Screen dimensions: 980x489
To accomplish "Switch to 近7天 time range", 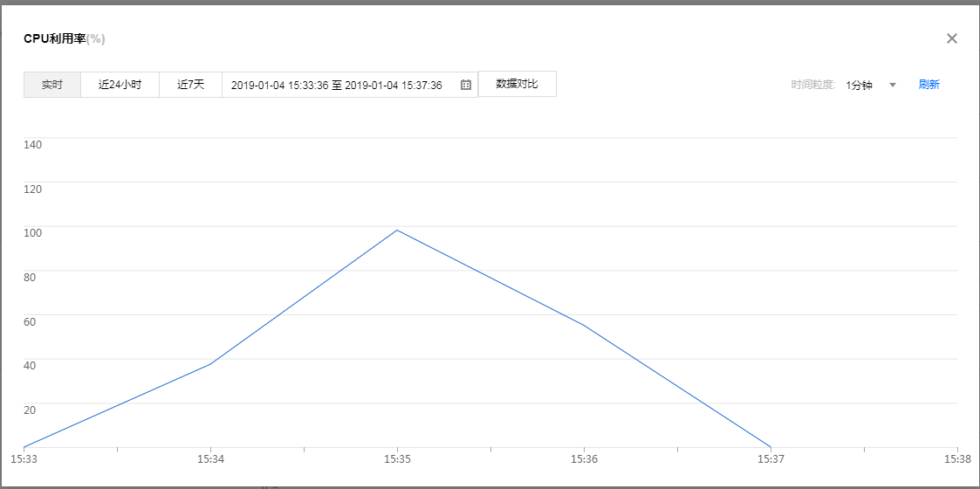I will coord(190,85).
